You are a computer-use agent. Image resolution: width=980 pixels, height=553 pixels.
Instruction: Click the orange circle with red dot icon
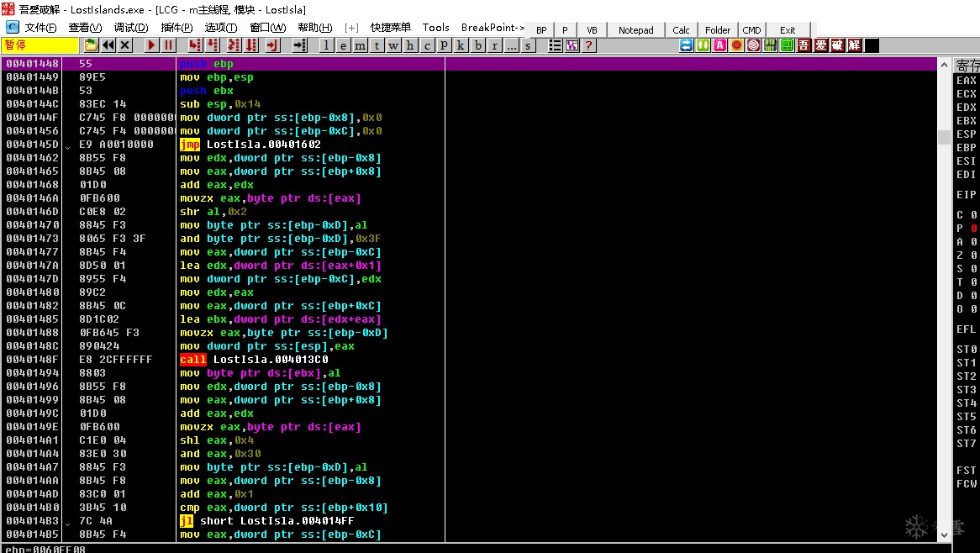click(x=737, y=45)
